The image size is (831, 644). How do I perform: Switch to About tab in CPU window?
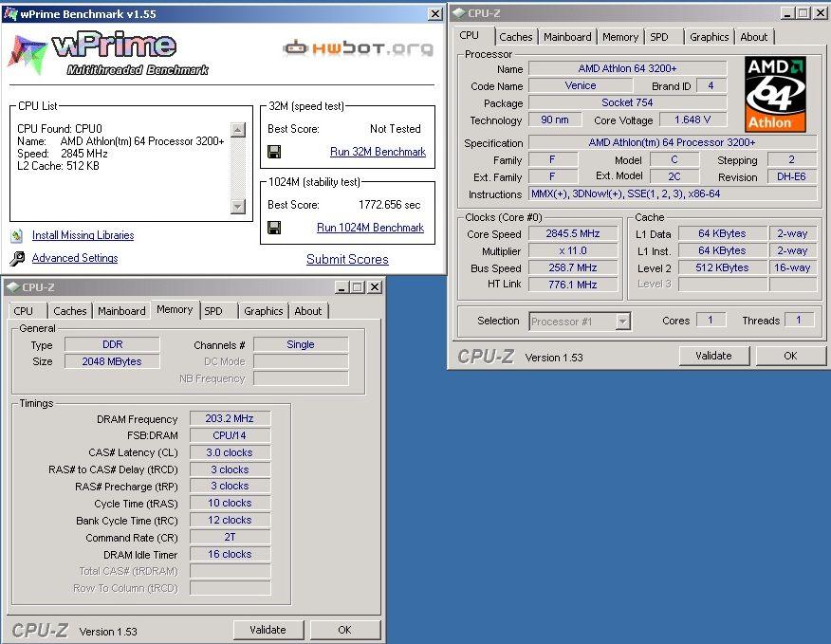click(753, 37)
